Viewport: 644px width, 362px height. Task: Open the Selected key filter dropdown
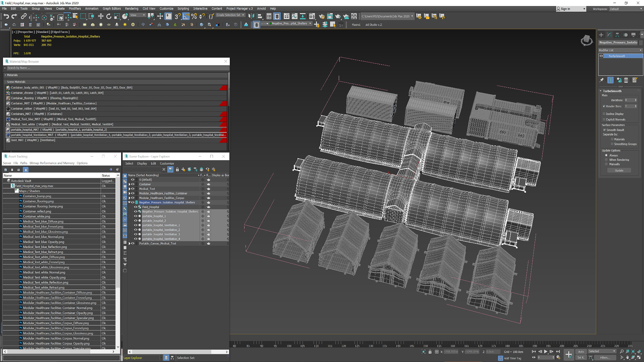point(602,351)
